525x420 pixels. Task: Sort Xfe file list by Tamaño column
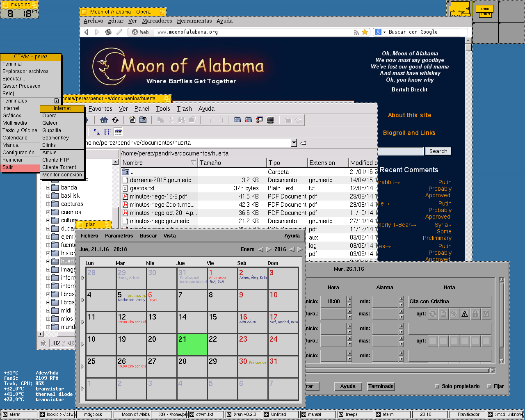232,163
